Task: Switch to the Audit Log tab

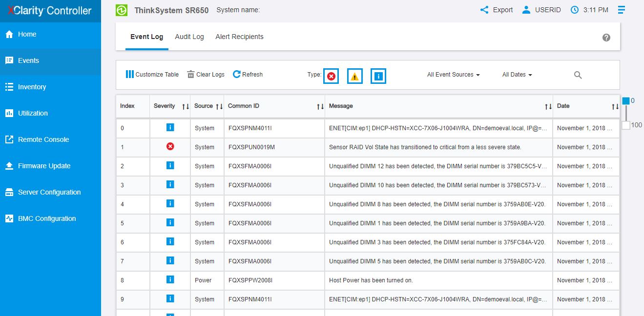Action: 189,37
